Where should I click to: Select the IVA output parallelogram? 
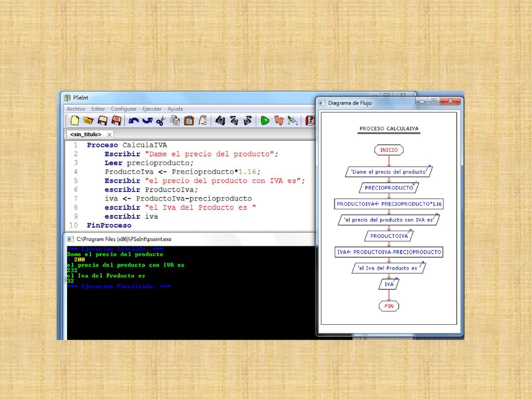point(389,284)
